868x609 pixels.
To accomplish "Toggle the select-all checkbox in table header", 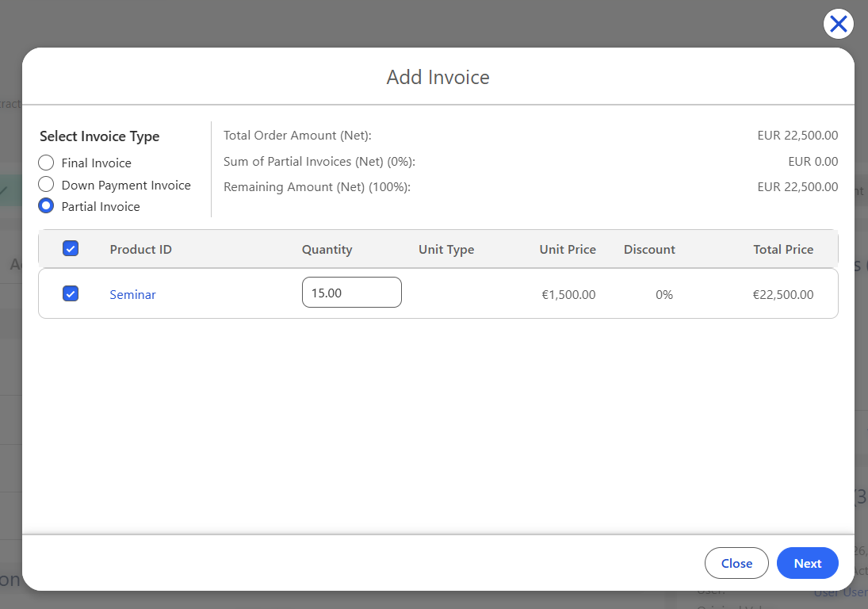I will point(71,248).
